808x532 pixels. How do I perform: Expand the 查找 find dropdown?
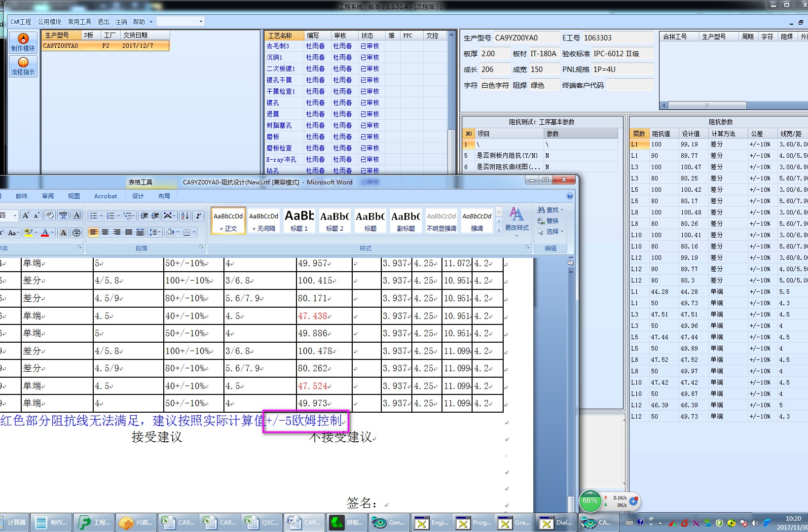562,210
